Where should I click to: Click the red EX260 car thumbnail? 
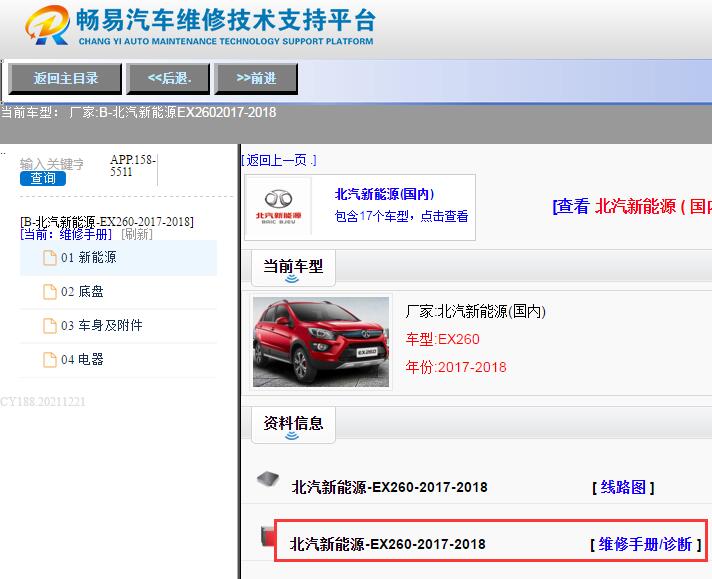point(320,341)
